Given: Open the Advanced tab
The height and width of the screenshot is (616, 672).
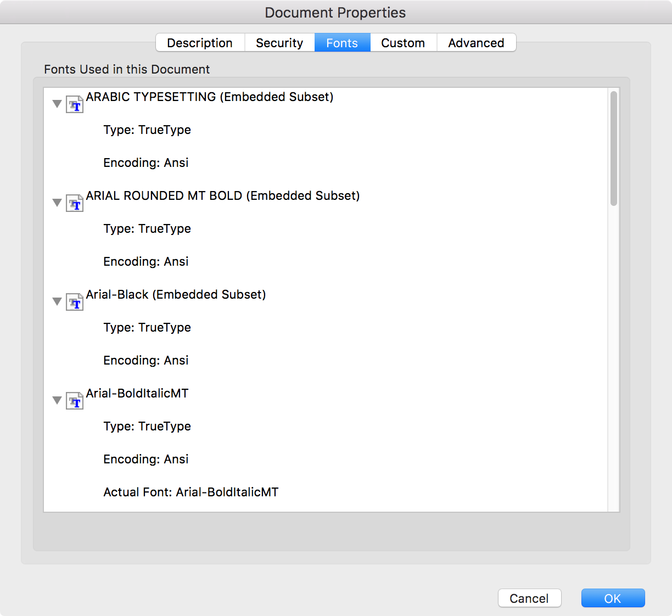Looking at the screenshot, I should click(475, 42).
